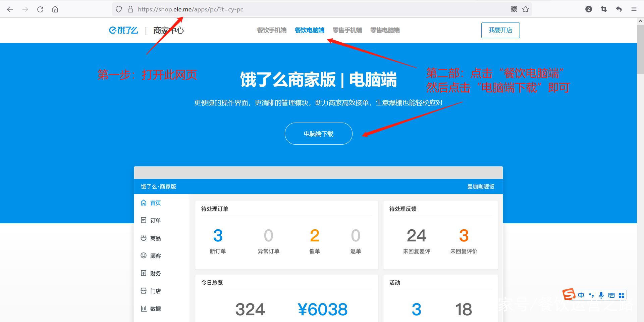The height and width of the screenshot is (322, 644).
Task: Click the 异常订单 count 0
Action: coord(268,235)
